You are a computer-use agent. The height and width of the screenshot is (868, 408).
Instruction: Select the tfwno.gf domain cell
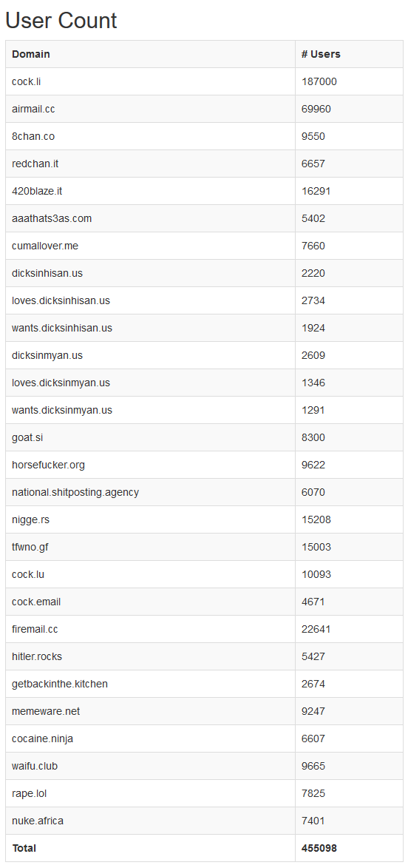pyautogui.click(x=150, y=547)
